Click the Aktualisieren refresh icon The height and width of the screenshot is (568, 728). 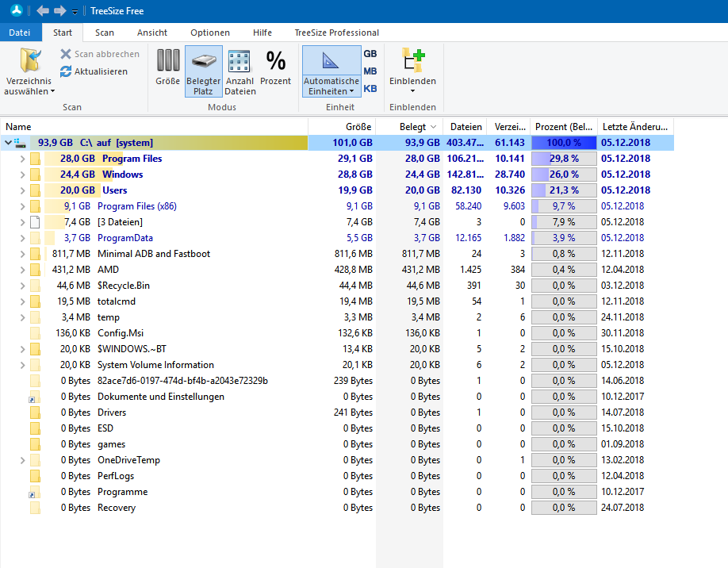tap(67, 71)
